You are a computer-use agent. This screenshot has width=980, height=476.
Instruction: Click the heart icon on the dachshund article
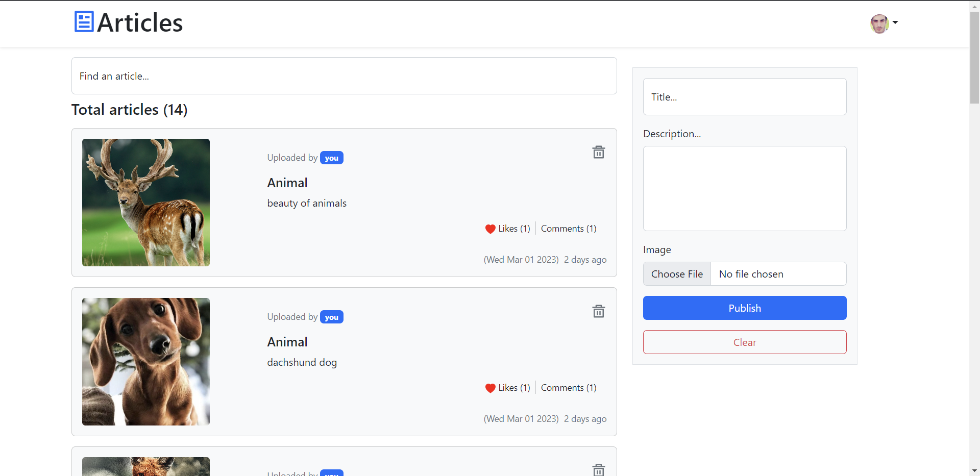tap(489, 388)
